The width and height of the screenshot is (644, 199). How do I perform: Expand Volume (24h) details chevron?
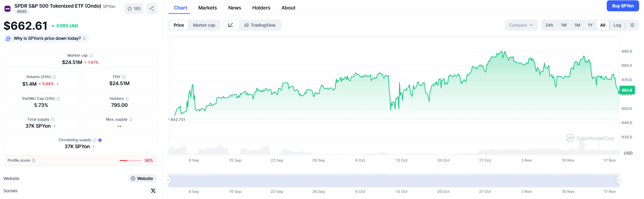point(57,84)
